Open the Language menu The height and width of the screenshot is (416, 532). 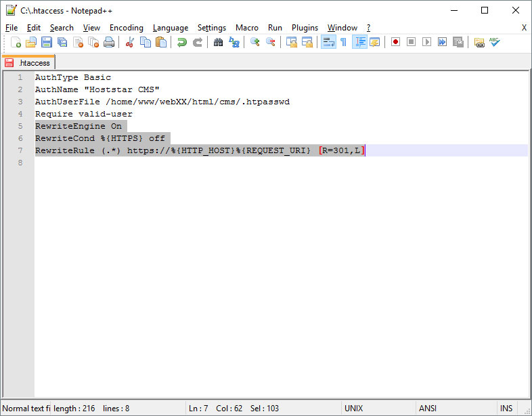pos(171,28)
